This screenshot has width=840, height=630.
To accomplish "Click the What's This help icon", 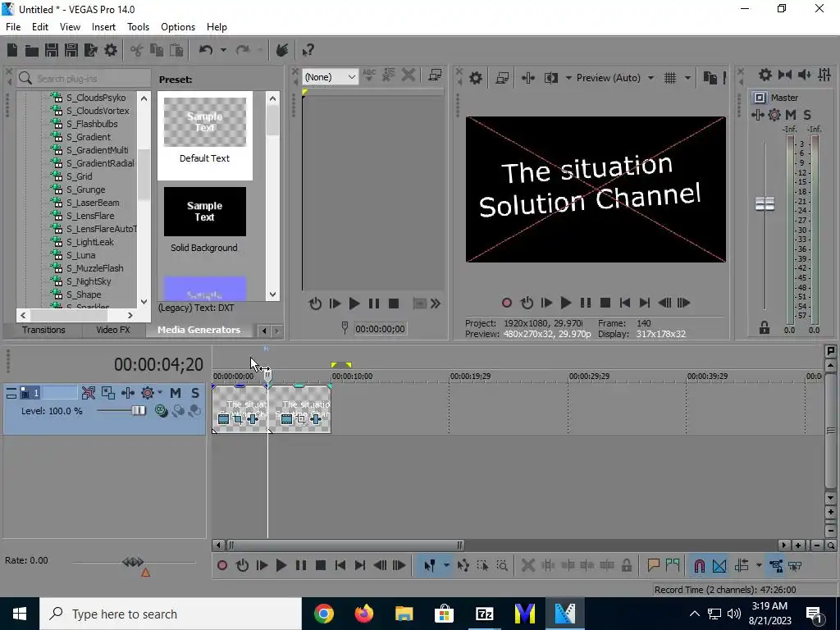I will 308,50.
